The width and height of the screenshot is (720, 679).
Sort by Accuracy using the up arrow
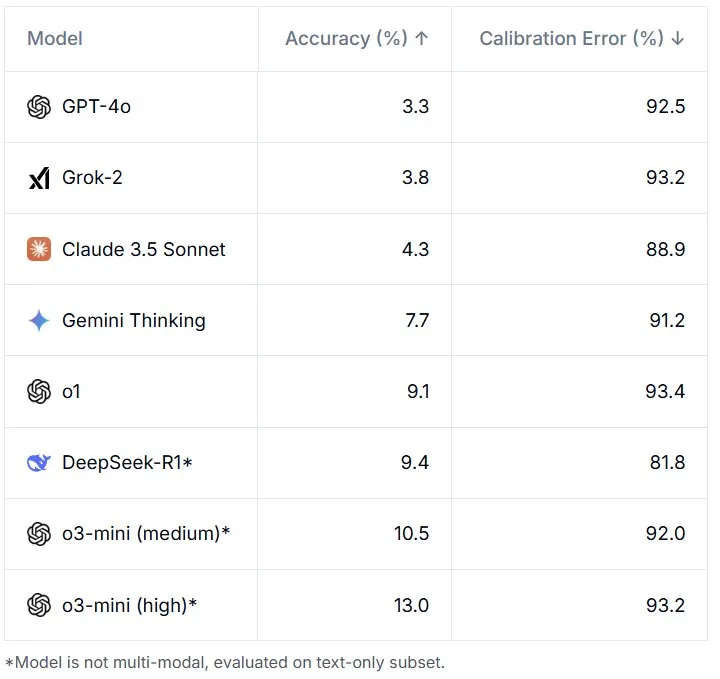[x=422, y=39]
